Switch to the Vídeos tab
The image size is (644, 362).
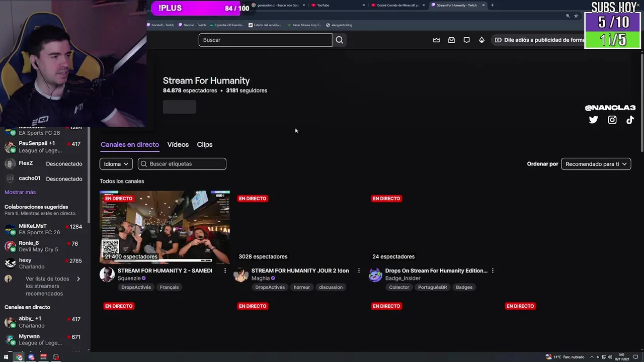click(x=178, y=144)
